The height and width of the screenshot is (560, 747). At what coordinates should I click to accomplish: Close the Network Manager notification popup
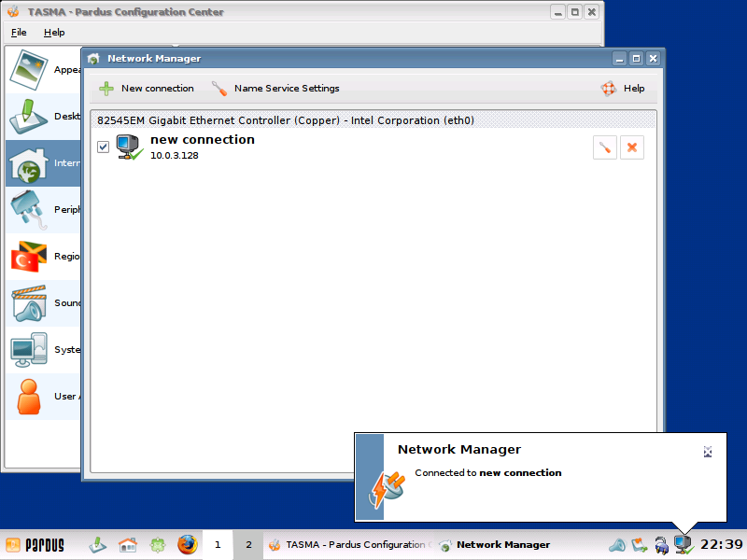click(x=708, y=452)
